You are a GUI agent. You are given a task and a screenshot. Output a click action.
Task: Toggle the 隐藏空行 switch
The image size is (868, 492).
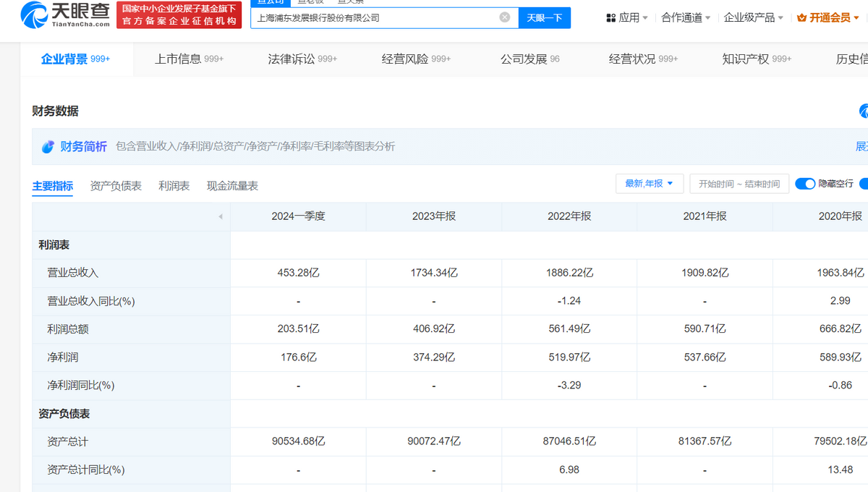point(805,184)
